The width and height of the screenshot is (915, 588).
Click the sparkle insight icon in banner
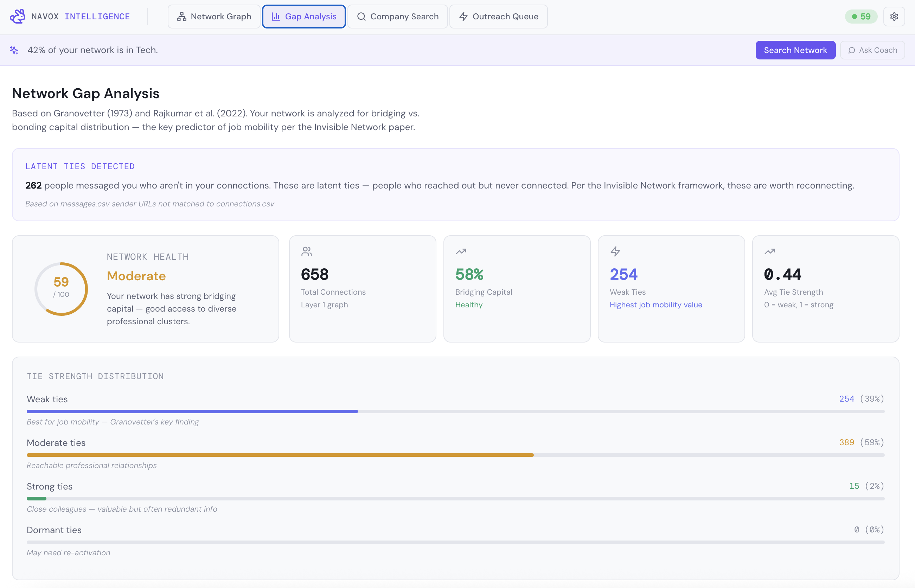(x=14, y=50)
